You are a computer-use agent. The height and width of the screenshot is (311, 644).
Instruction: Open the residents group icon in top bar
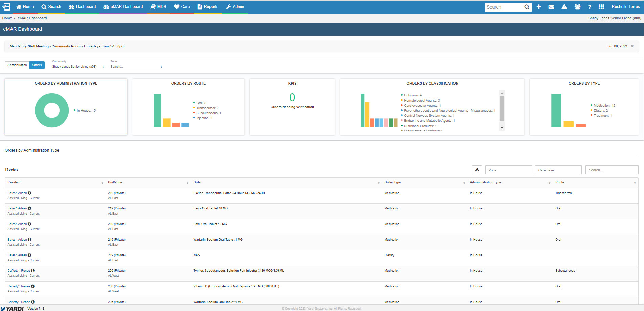click(x=577, y=6)
